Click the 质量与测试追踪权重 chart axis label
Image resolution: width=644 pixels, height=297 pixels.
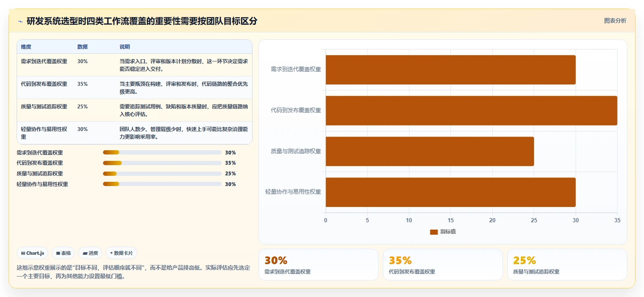296,151
